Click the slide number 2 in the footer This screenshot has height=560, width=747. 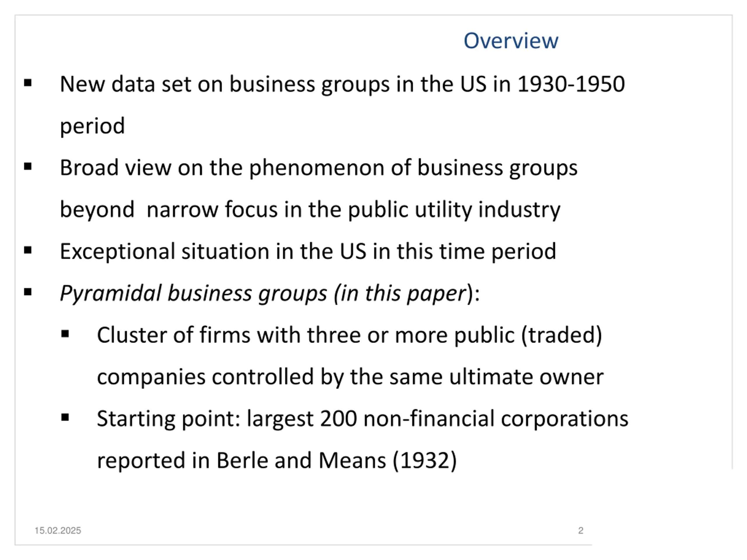[x=581, y=531]
